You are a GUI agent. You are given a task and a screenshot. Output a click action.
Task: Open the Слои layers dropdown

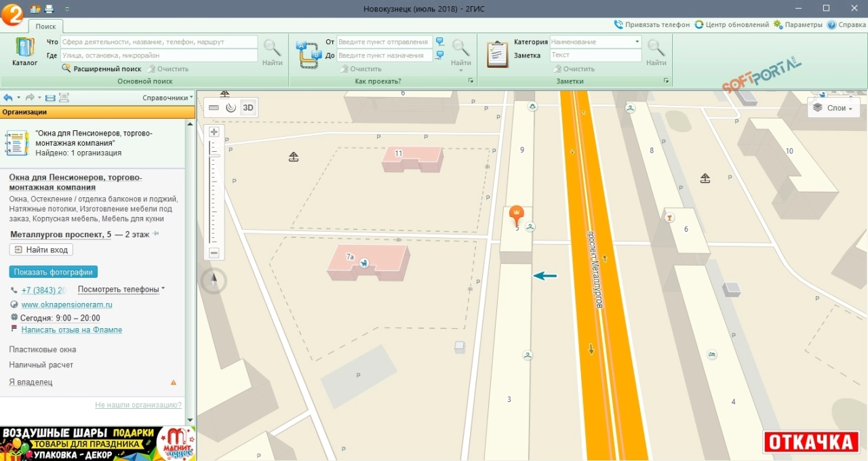(x=833, y=108)
